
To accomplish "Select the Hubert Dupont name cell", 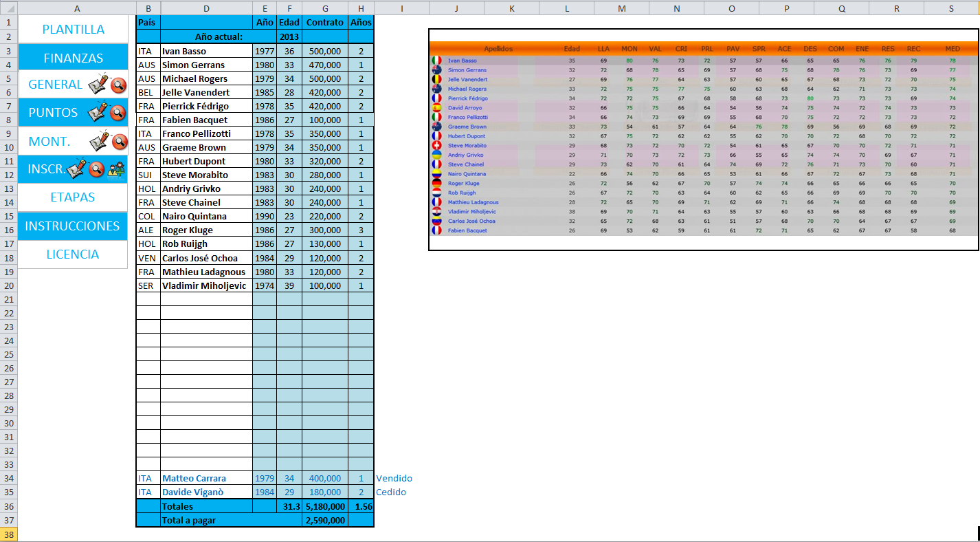I will coord(206,161).
